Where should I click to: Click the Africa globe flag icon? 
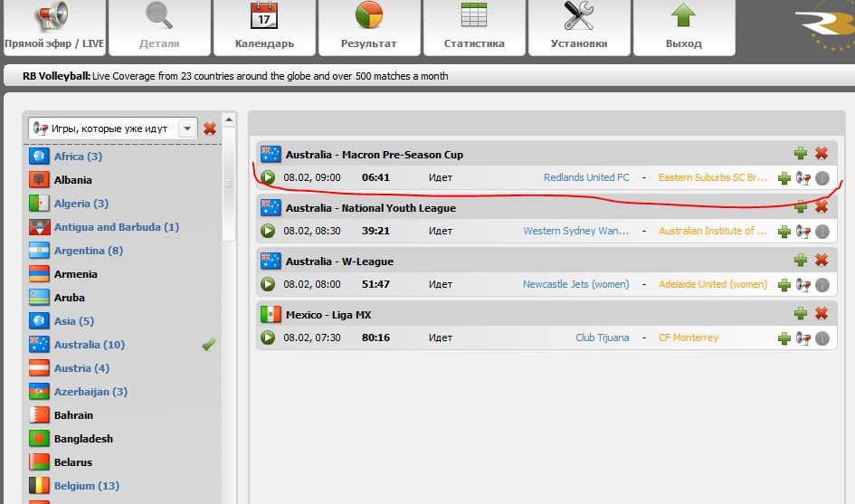pos(39,156)
